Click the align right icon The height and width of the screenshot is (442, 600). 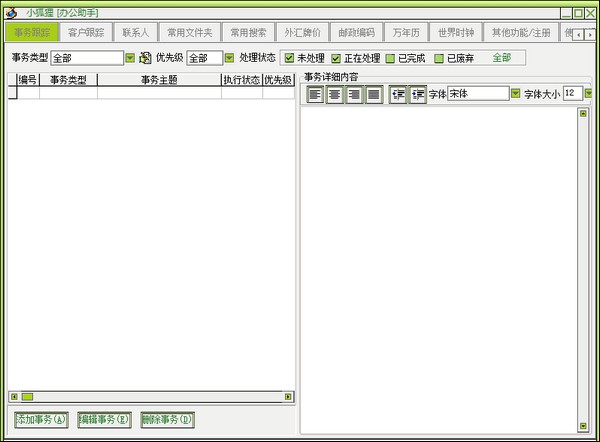point(354,94)
